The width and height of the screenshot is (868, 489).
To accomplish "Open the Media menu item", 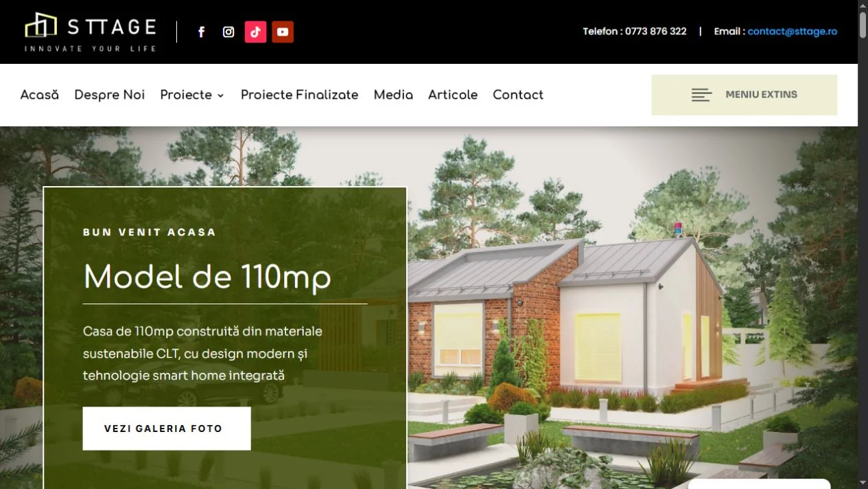I will point(393,95).
